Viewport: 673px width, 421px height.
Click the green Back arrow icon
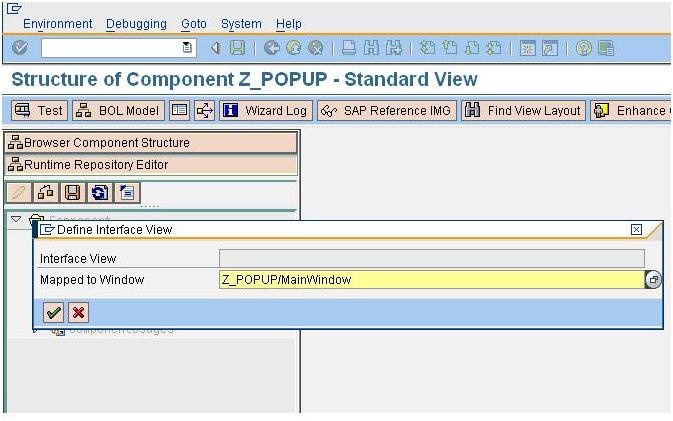click(x=272, y=48)
